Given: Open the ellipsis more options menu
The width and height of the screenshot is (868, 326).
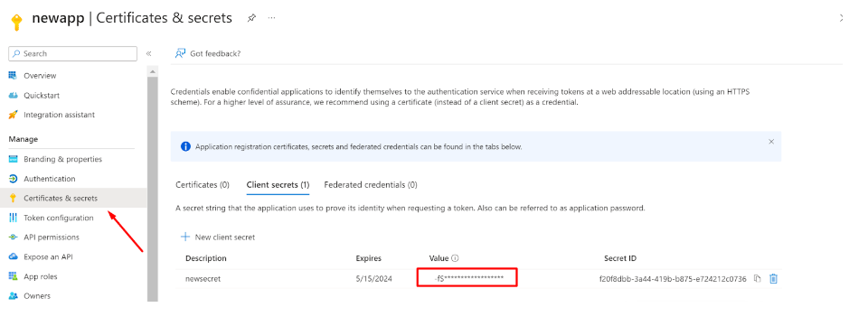Looking at the screenshot, I should click(272, 18).
